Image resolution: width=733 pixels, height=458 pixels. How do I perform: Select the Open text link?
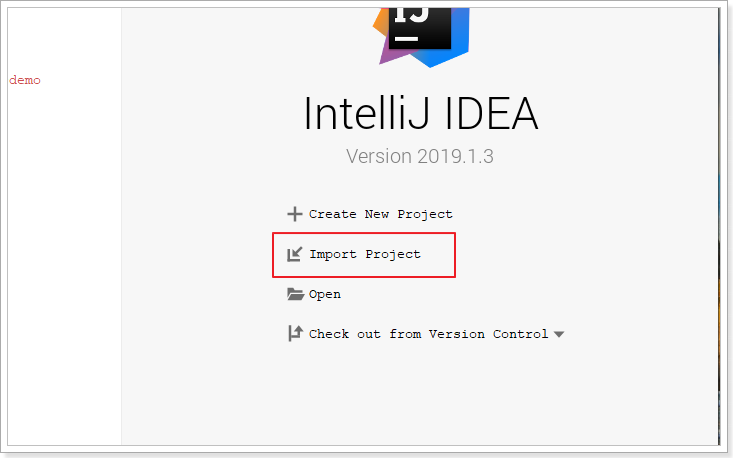point(325,294)
